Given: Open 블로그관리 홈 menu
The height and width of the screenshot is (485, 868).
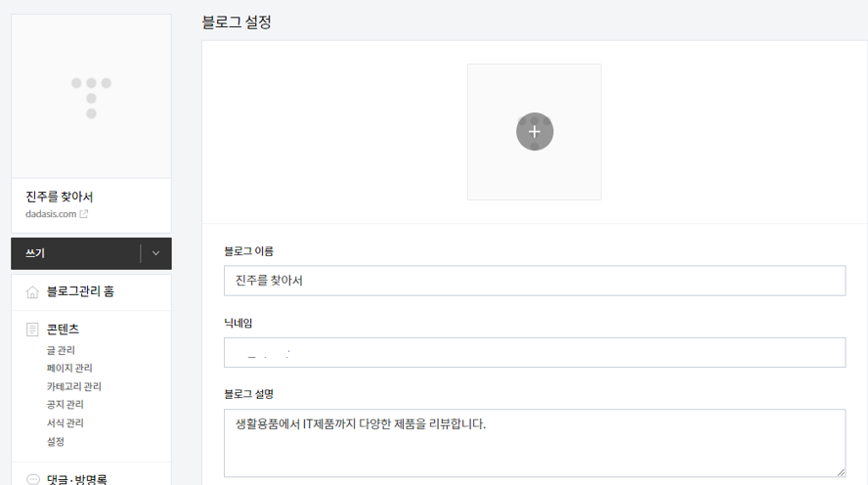Looking at the screenshot, I should [80, 291].
